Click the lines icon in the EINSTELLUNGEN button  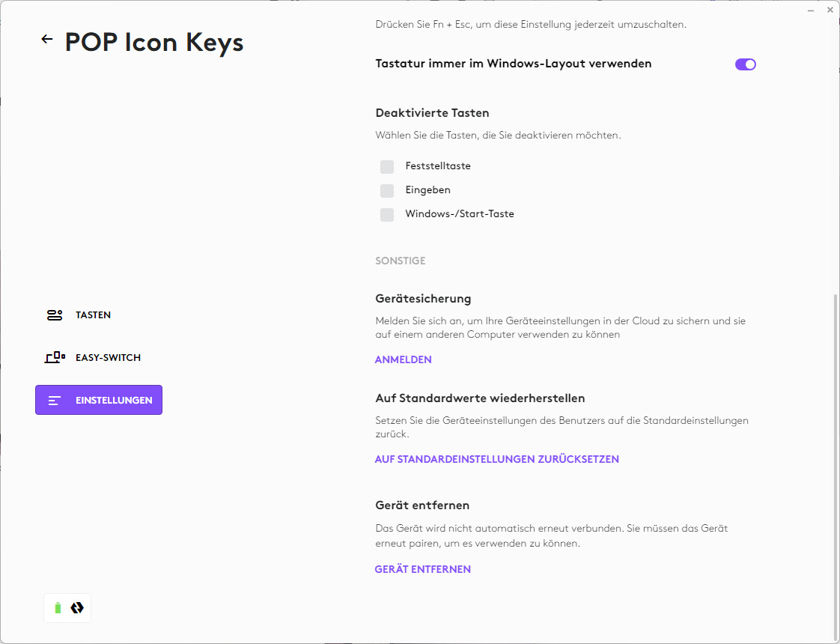tap(55, 401)
